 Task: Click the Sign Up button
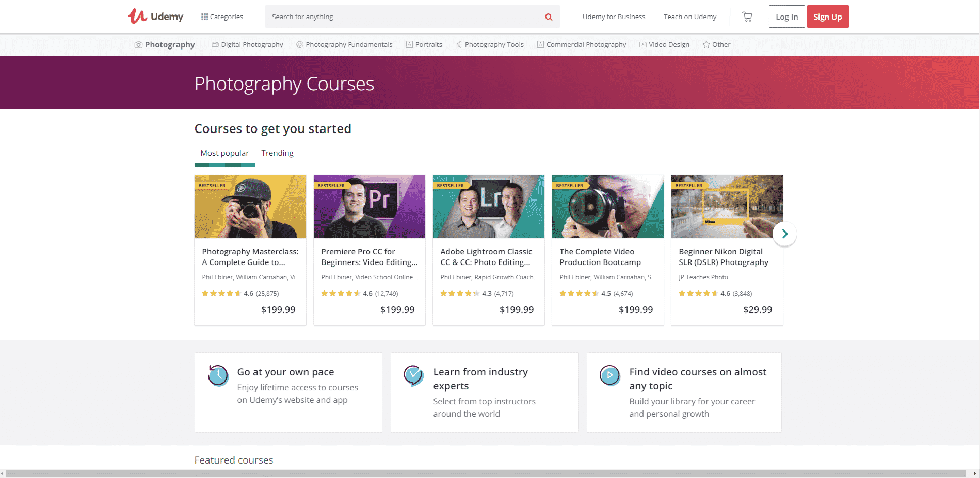click(x=828, y=17)
